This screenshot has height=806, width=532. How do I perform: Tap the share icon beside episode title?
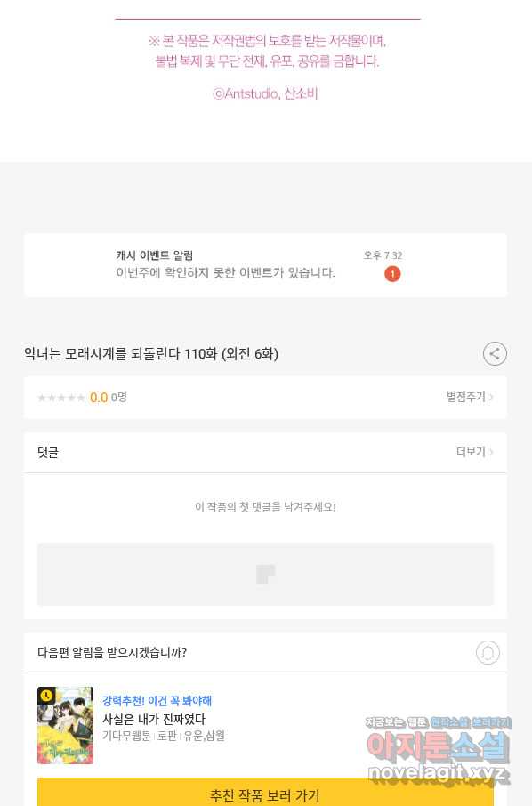pos(495,354)
